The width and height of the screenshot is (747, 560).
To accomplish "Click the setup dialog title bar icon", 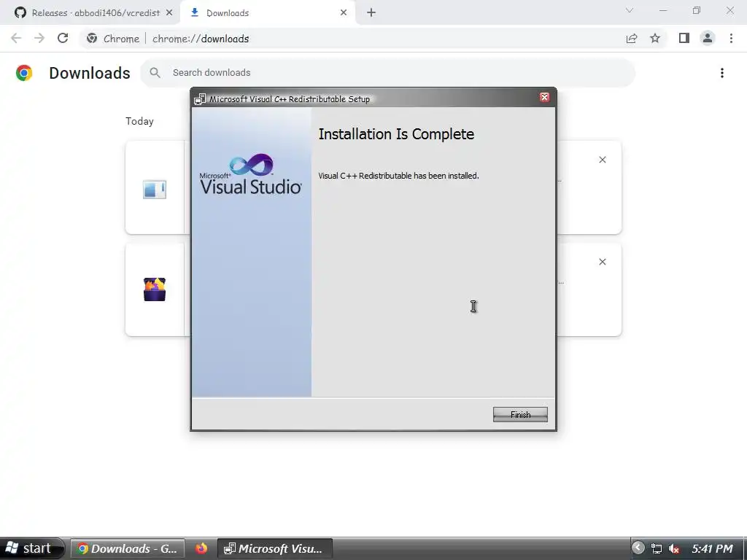I will click(200, 99).
